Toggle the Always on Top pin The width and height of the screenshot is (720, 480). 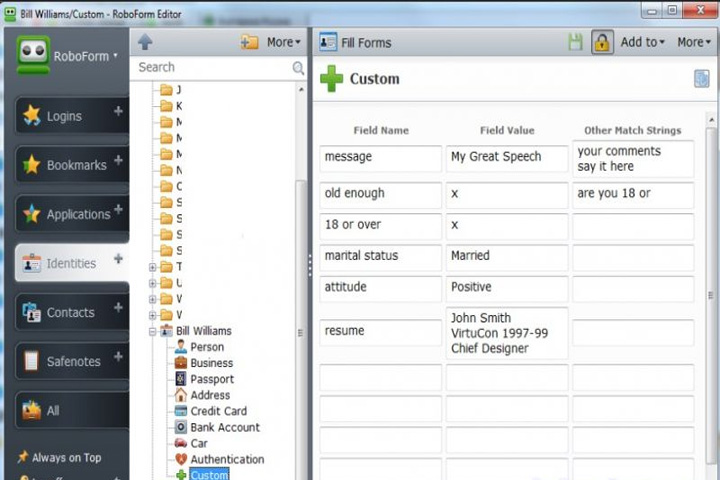pyautogui.click(x=22, y=457)
